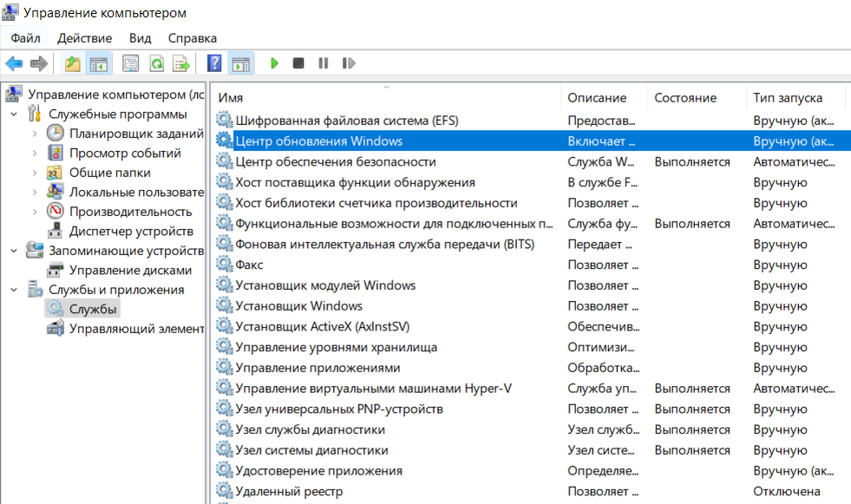The image size is (851, 504).
Task: Click the Refresh toolbar icon
Action: tap(156, 63)
